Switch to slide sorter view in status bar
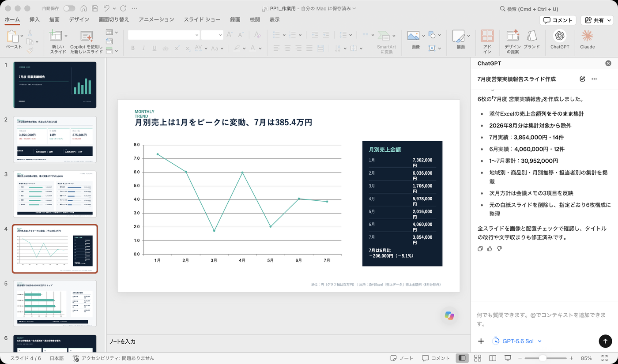618x364 pixels. click(x=477, y=358)
